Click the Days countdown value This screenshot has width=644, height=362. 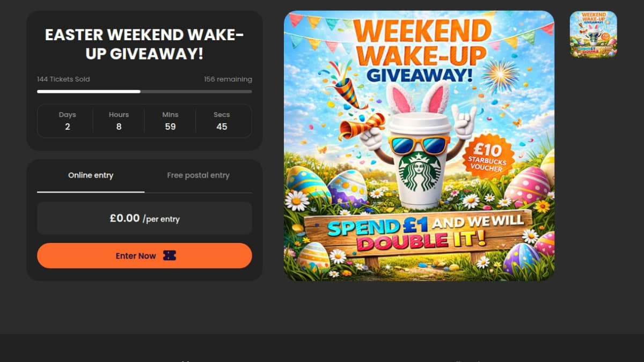pyautogui.click(x=67, y=127)
